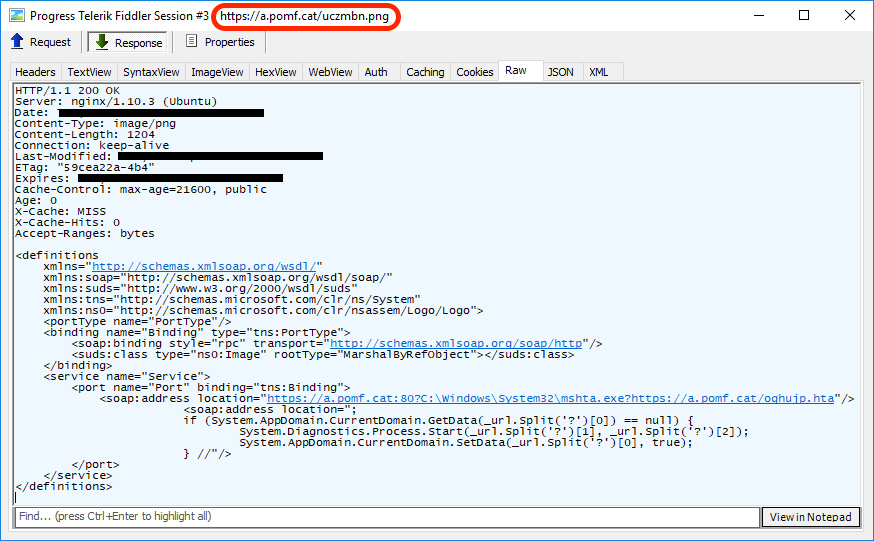This screenshot has height=541, width=874.
Task: Click the Connection: keep-alive line
Action: pyautogui.click(x=92, y=145)
